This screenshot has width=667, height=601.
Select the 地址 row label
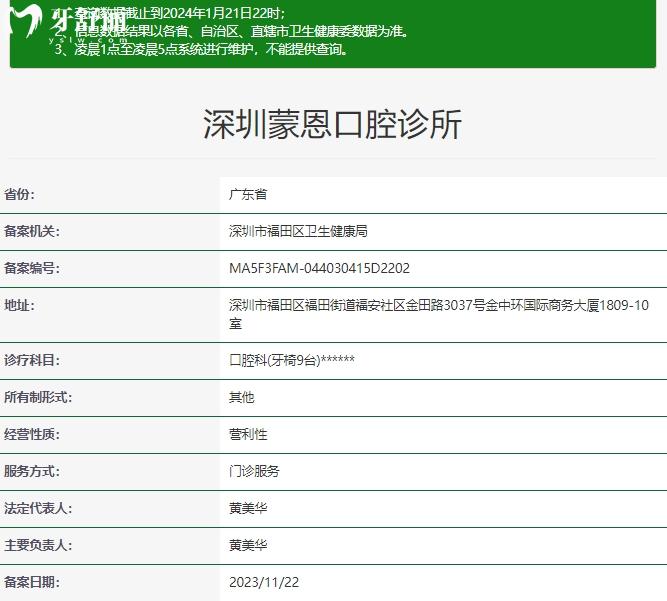[x=19, y=305]
